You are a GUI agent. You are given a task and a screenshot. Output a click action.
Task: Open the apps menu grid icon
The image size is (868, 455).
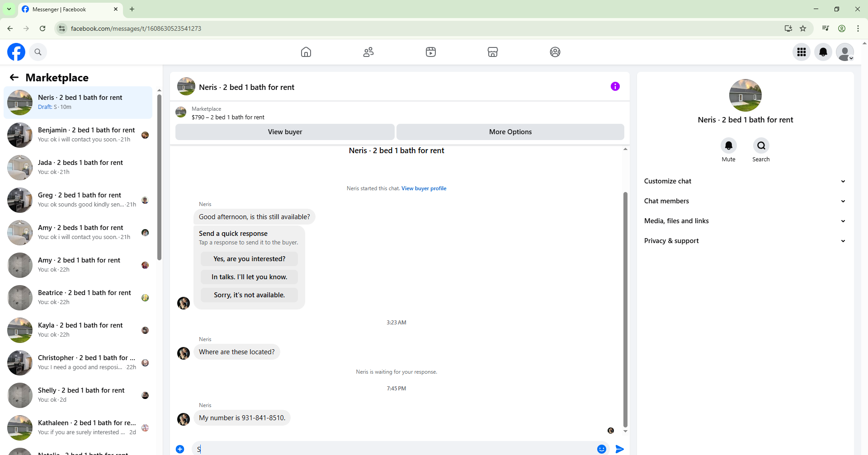(802, 52)
